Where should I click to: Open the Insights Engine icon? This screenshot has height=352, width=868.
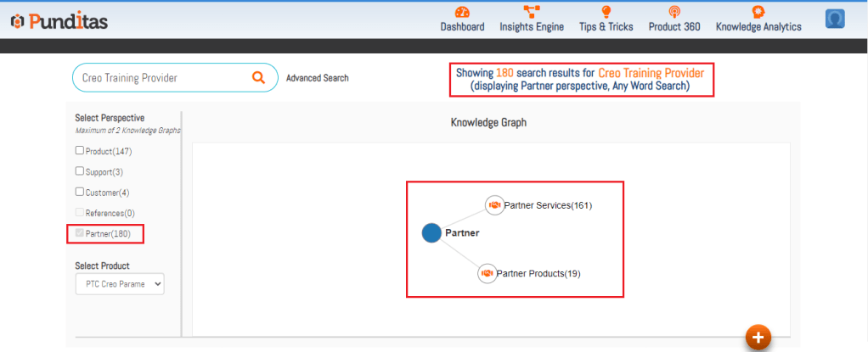(x=532, y=12)
